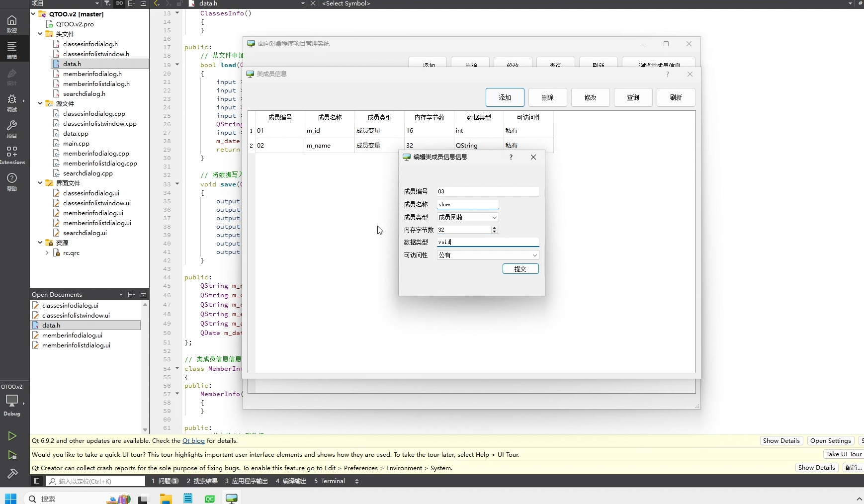The image size is (864, 504).
Task: Switch to the 编辑 (Edit) mode
Action: (x=12, y=50)
